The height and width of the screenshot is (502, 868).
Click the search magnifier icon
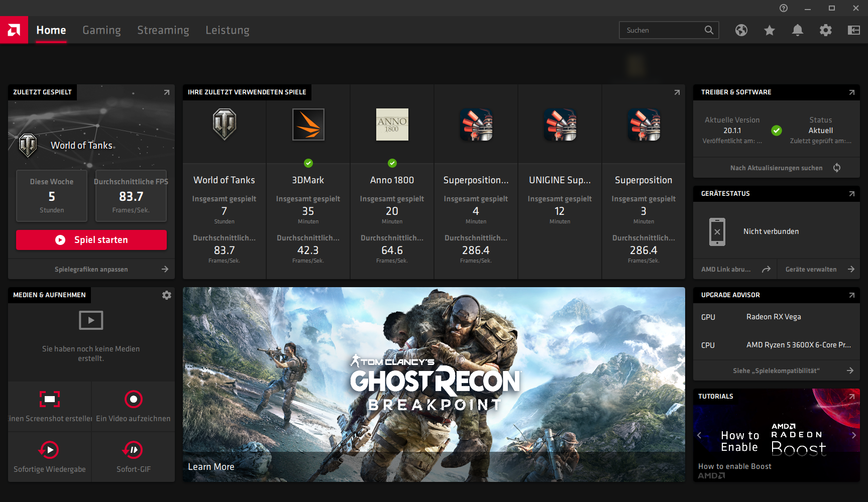[x=709, y=30]
